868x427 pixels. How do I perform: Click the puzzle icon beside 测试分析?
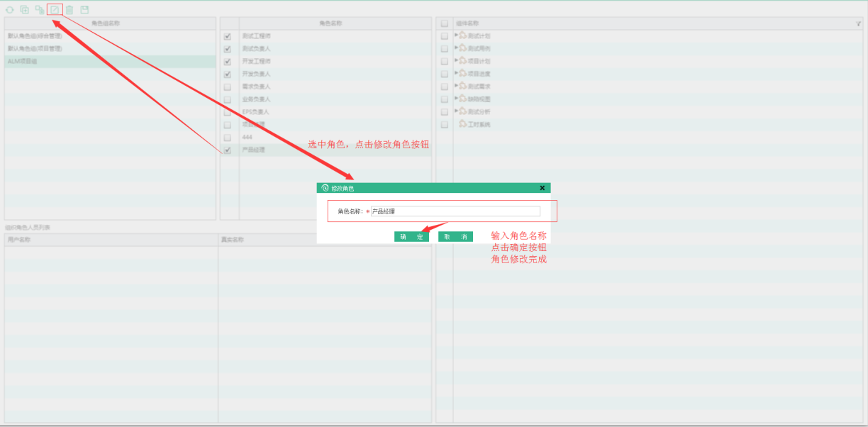pyautogui.click(x=462, y=111)
